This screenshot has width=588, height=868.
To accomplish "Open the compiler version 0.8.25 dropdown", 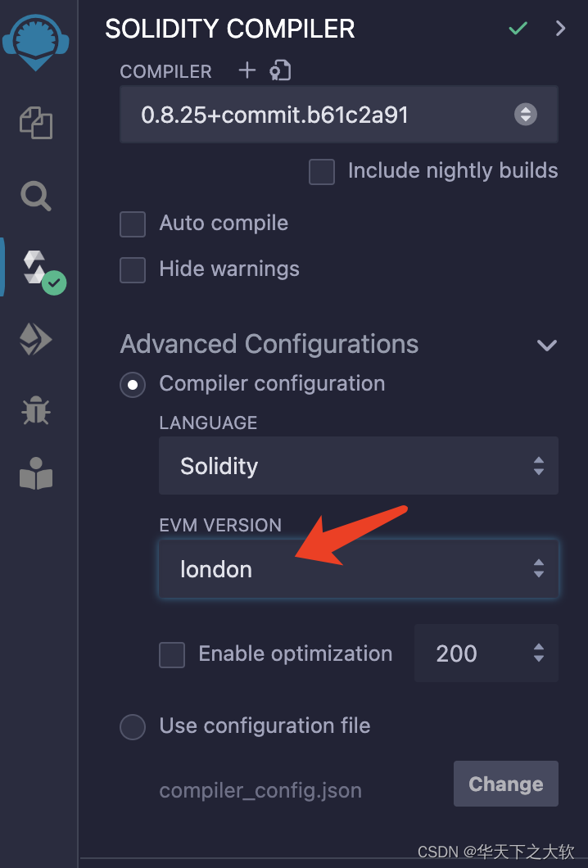I will pyautogui.click(x=339, y=115).
